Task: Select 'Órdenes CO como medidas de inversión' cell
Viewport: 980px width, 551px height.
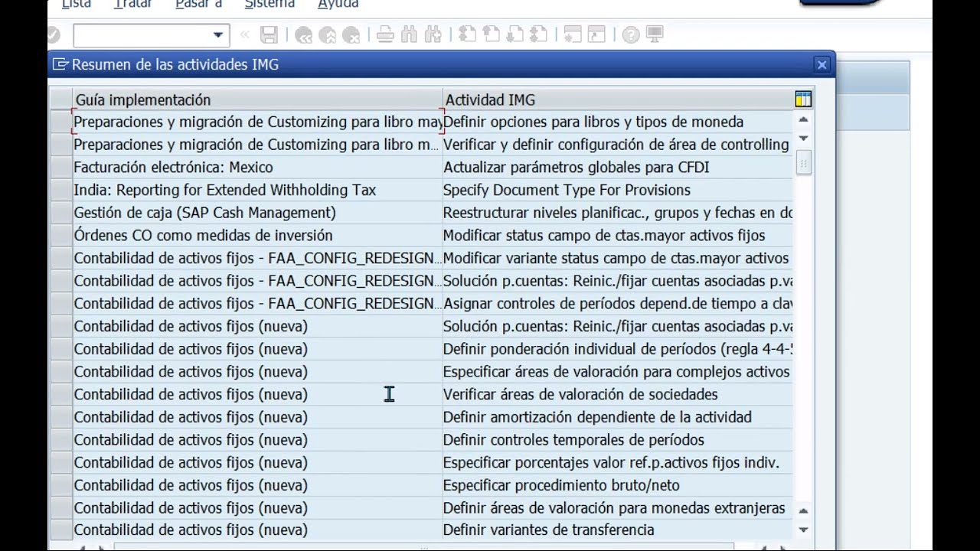Action: [257, 235]
